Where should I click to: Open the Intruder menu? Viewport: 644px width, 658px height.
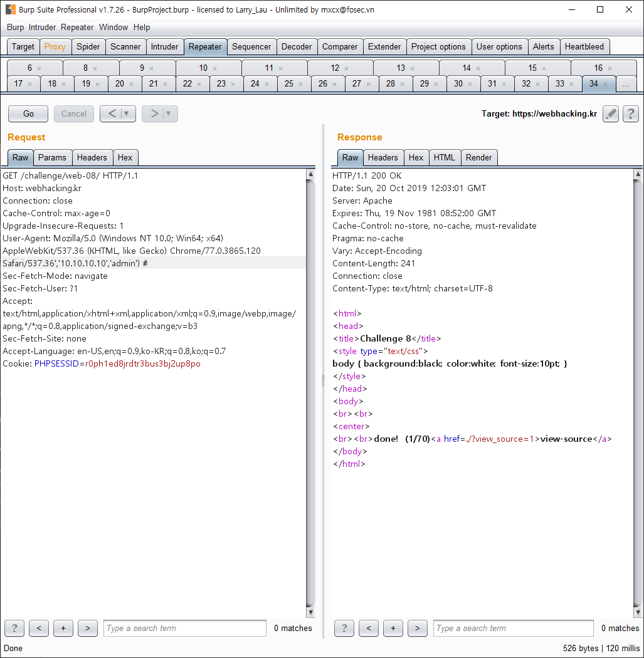tap(42, 28)
